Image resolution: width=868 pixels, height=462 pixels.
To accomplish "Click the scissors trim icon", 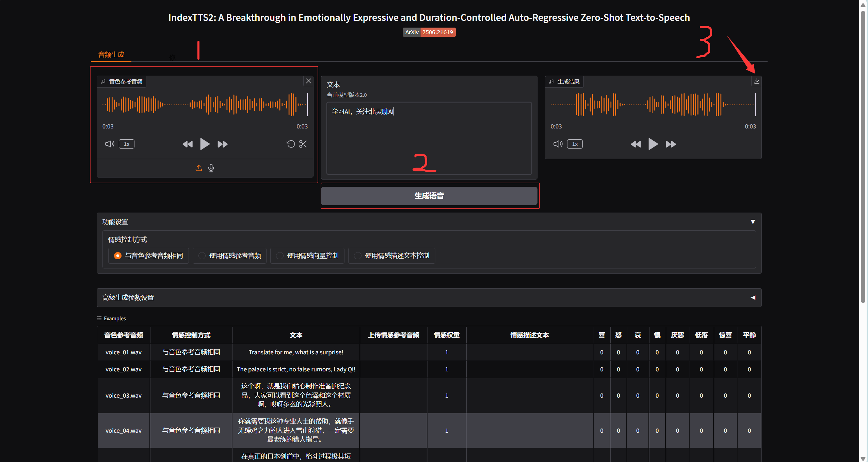I will 303,144.
